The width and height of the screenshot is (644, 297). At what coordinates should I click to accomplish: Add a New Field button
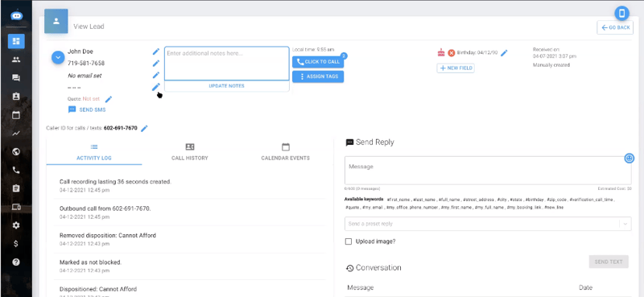(x=456, y=68)
